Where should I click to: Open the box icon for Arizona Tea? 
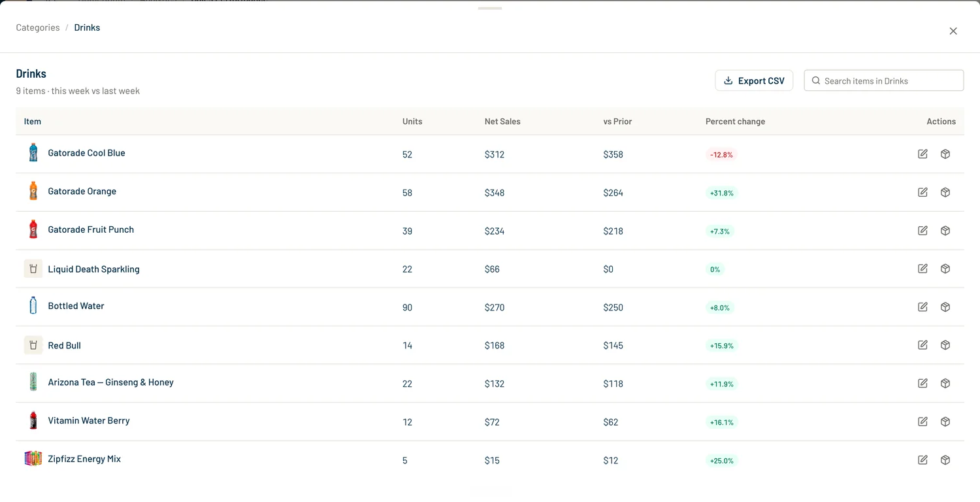coord(945,383)
